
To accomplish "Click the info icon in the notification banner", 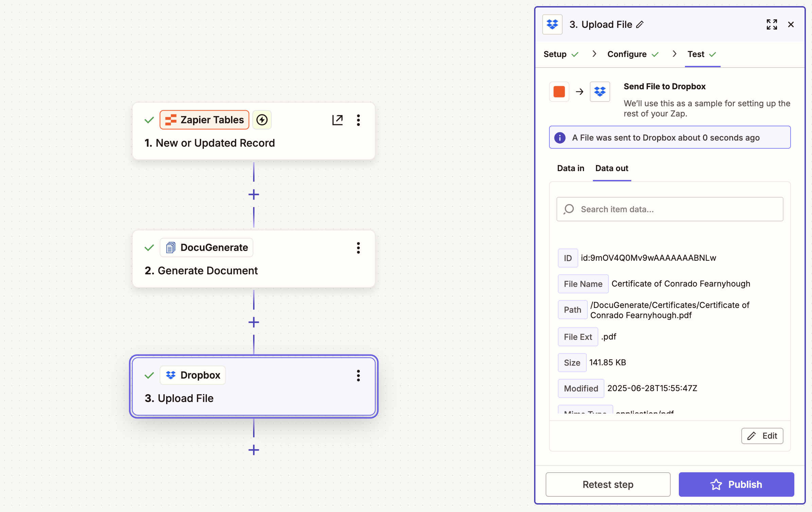I will coord(560,138).
